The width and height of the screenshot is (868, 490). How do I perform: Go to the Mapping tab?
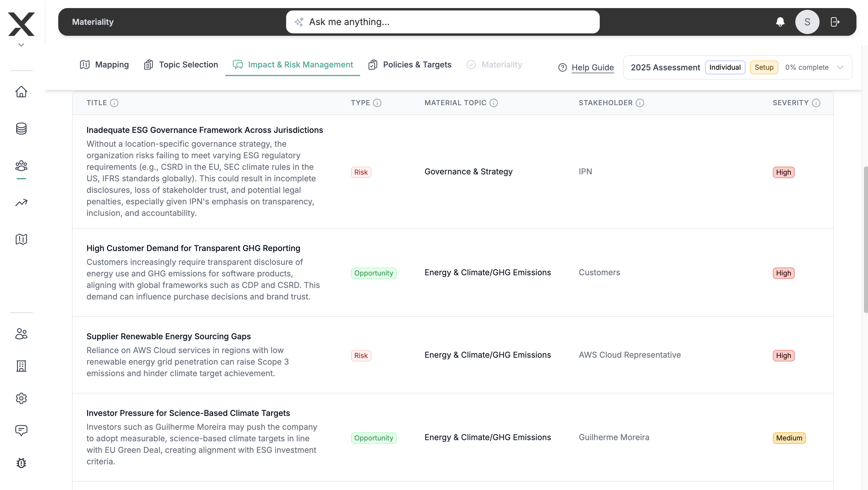pyautogui.click(x=104, y=65)
